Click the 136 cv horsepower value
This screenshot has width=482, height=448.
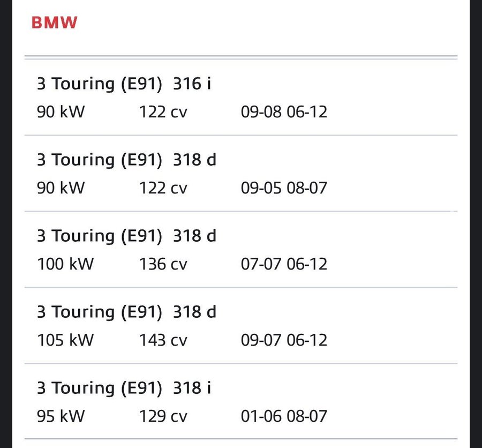coord(163,264)
